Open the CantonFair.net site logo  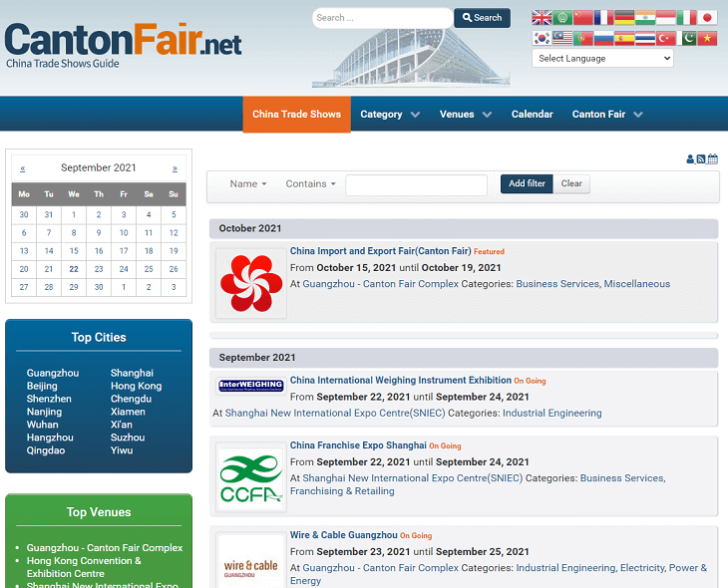click(x=123, y=46)
